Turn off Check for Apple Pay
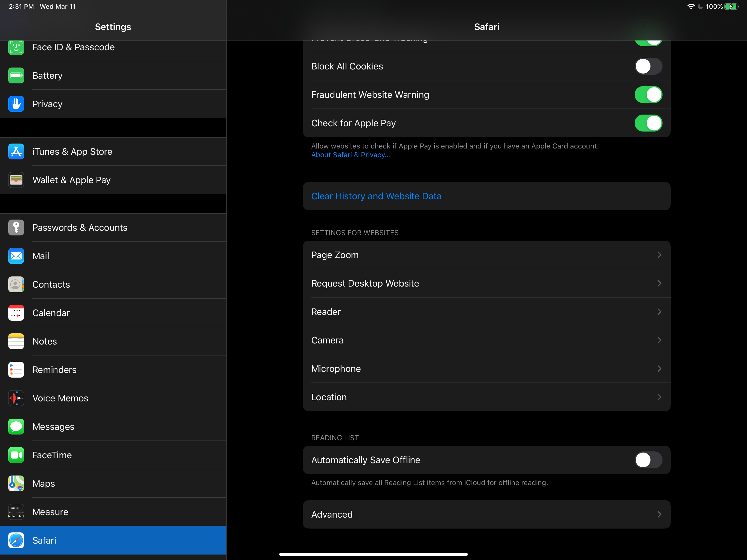 (x=648, y=123)
